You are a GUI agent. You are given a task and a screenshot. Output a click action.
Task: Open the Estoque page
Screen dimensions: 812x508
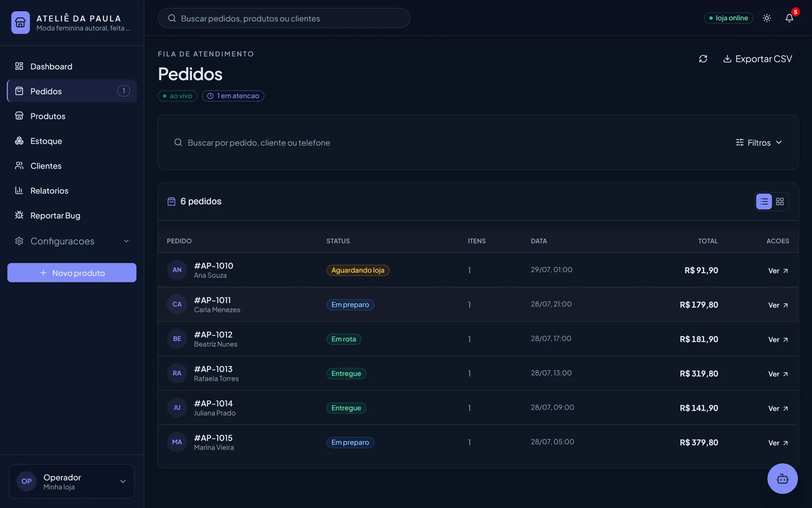pyautogui.click(x=72, y=141)
